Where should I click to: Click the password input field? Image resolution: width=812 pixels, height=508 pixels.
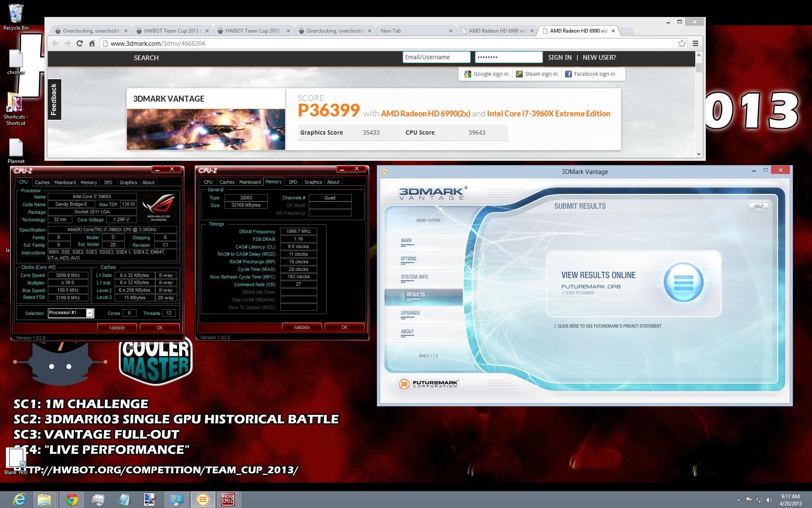(508, 57)
